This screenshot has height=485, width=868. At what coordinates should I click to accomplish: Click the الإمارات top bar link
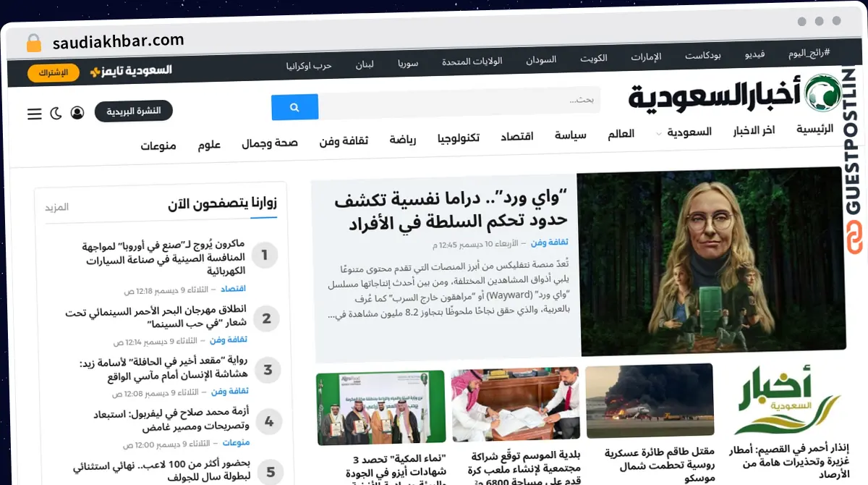coord(645,57)
